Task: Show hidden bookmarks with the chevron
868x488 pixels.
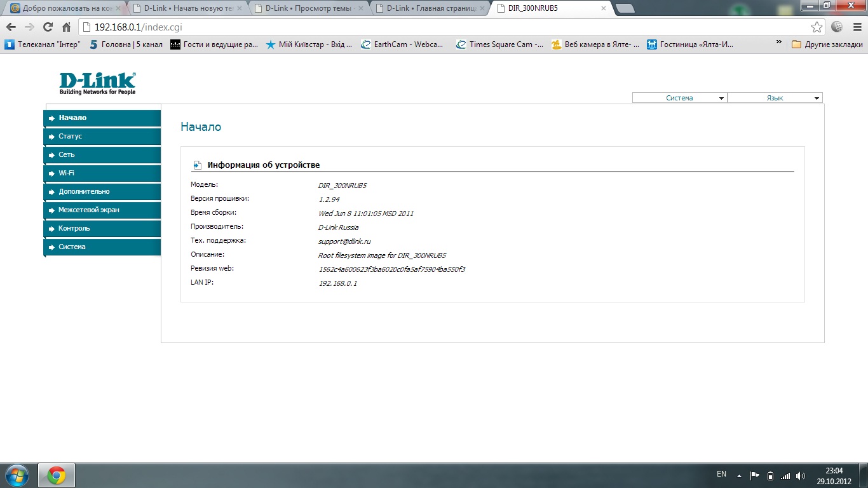Action: pos(779,43)
